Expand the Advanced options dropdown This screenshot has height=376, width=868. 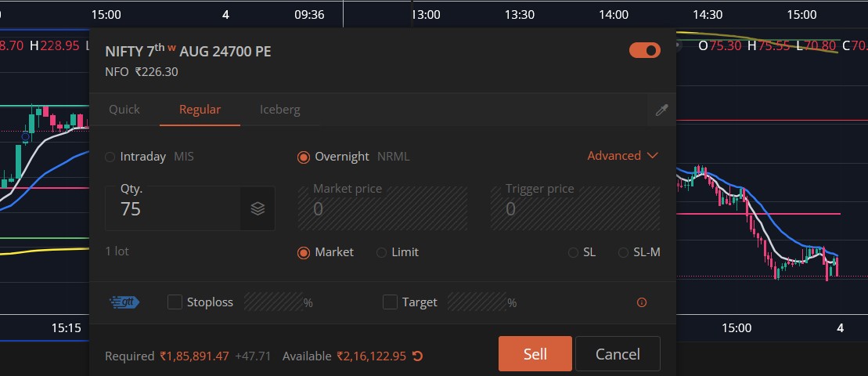(x=623, y=156)
